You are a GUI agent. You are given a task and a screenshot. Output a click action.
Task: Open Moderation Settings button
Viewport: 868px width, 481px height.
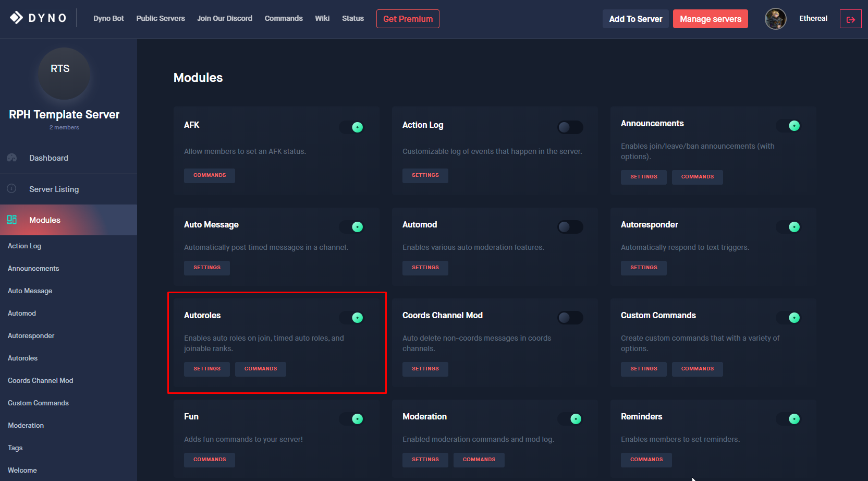pyautogui.click(x=425, y=460)
